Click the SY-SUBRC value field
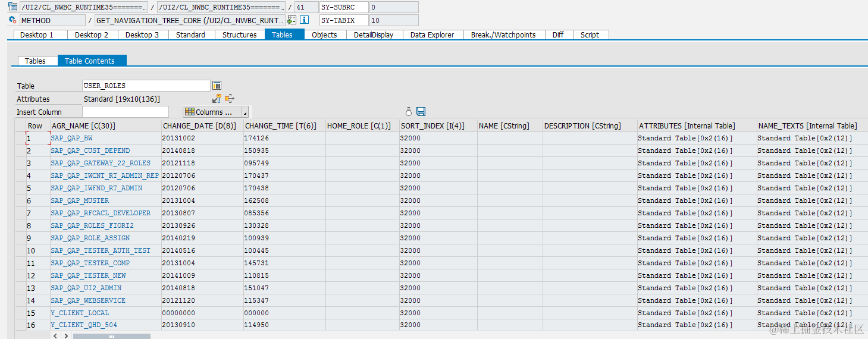Screen dimensions: 868x339 [394, 7]
